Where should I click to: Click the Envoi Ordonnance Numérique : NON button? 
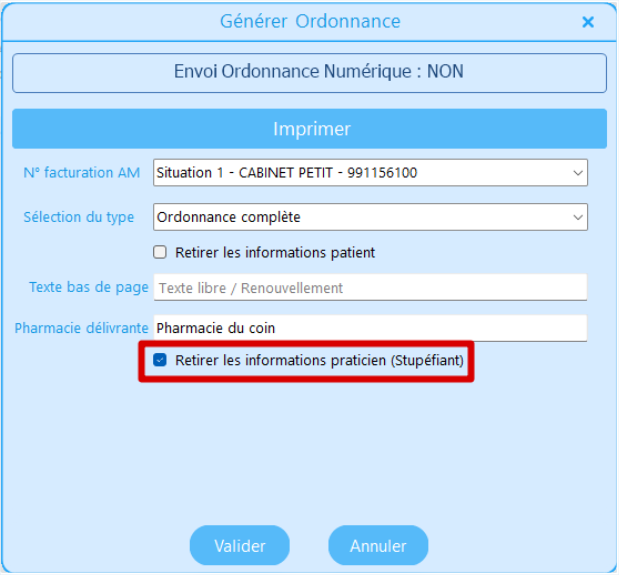(x=310, y=73)
